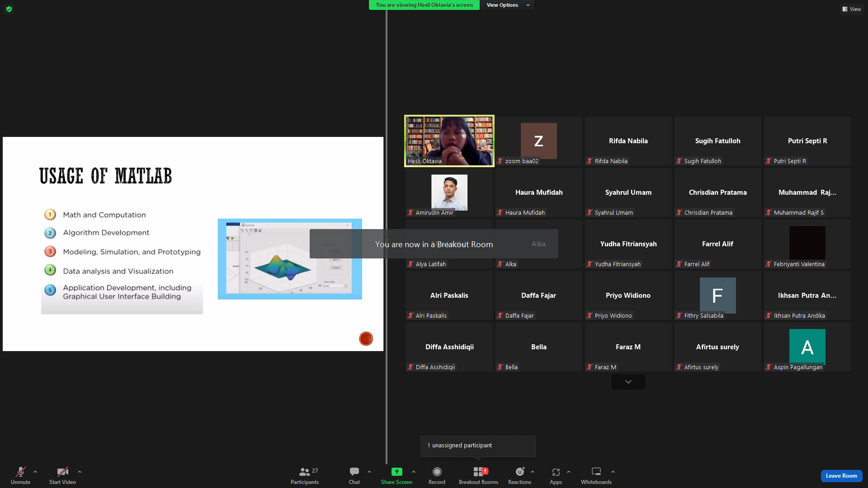The height and width of the screenshot is (488, 868).
Task: Click Daffa Fajar's participant tile
Action: (x=539, y=296)
